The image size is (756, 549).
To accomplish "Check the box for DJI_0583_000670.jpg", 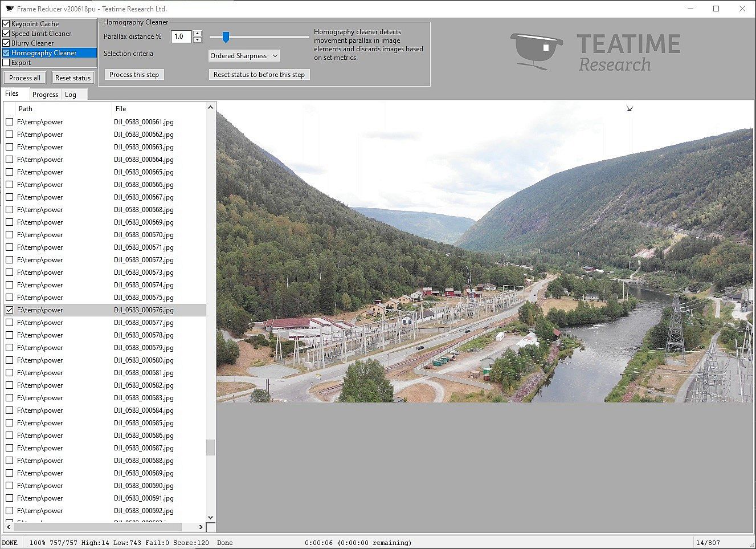I will pyautogui.click(x=9, y=235).
